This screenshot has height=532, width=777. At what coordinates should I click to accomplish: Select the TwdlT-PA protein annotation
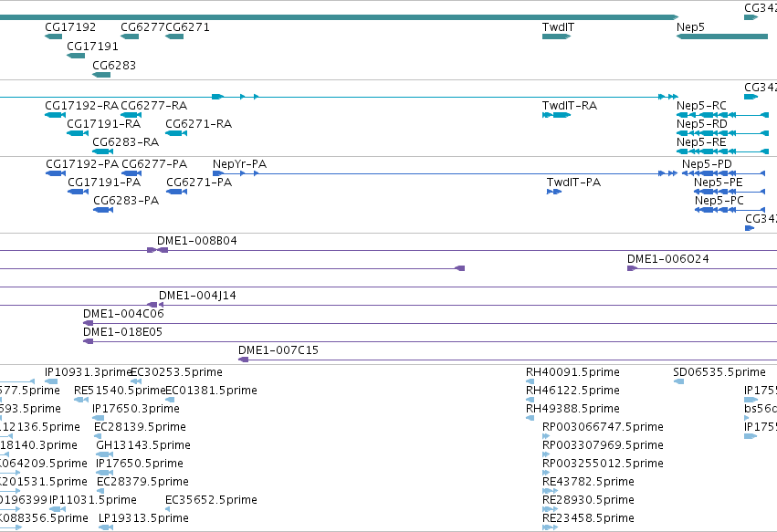(x=554, y=192)
